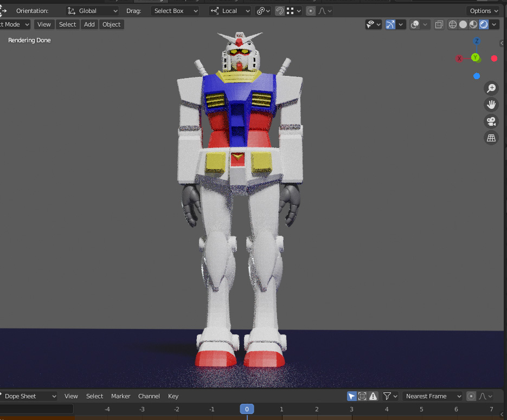The image size is (507, 420).
Task: Open the Marker menu in Dope Sheet
Action: point(120,396)
